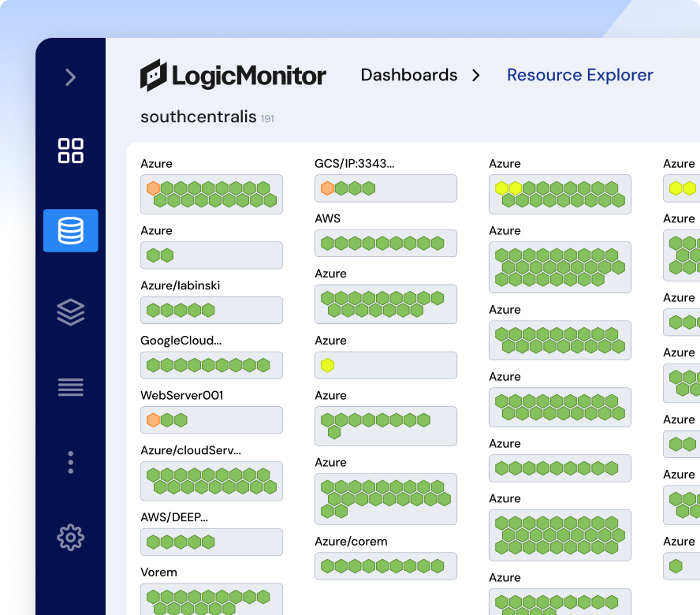This screenshot has width=700, height=615.
Task: Select the southcentralis group heading
Action: [x=198, y=117]
